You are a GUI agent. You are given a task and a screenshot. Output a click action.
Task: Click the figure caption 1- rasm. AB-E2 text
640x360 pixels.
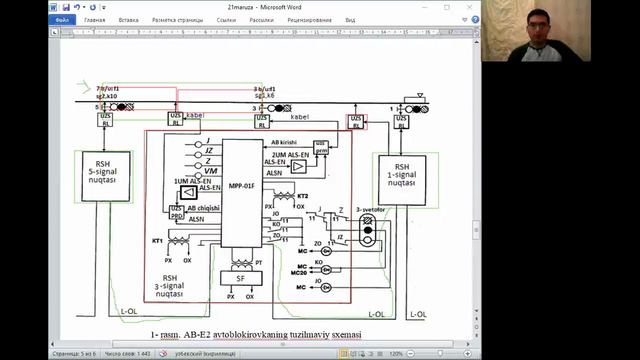(x=256, y=335)
